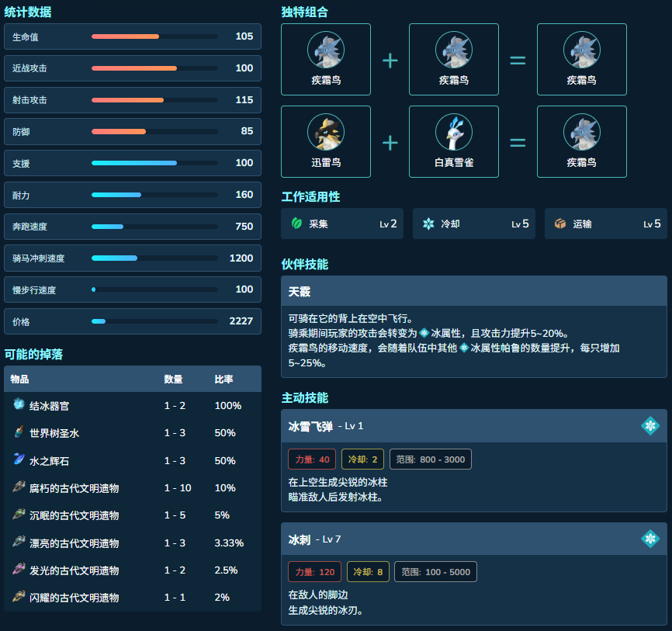Click the 2227 price value
The height and width of the screenshot is (631, 672).
[241, 321]
